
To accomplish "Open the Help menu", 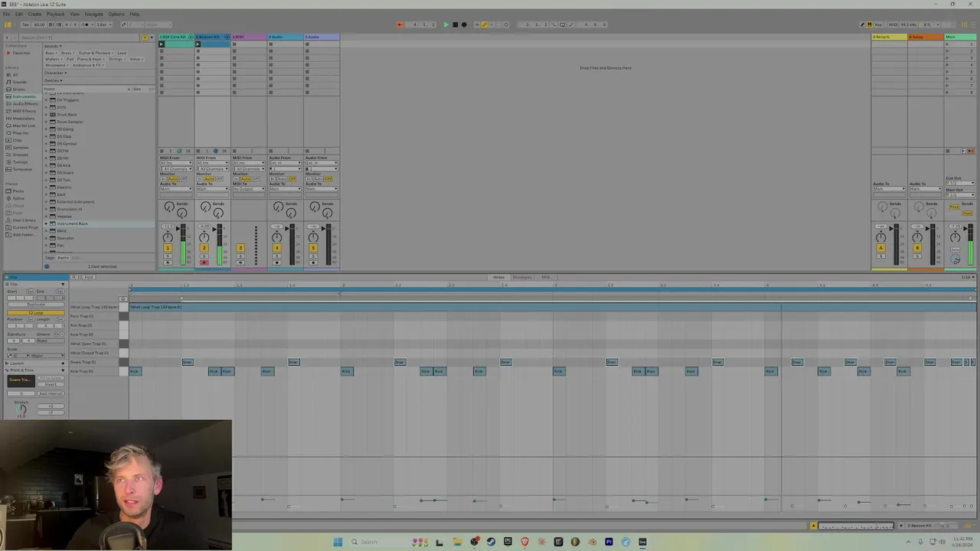I will [x=134, y=14].
